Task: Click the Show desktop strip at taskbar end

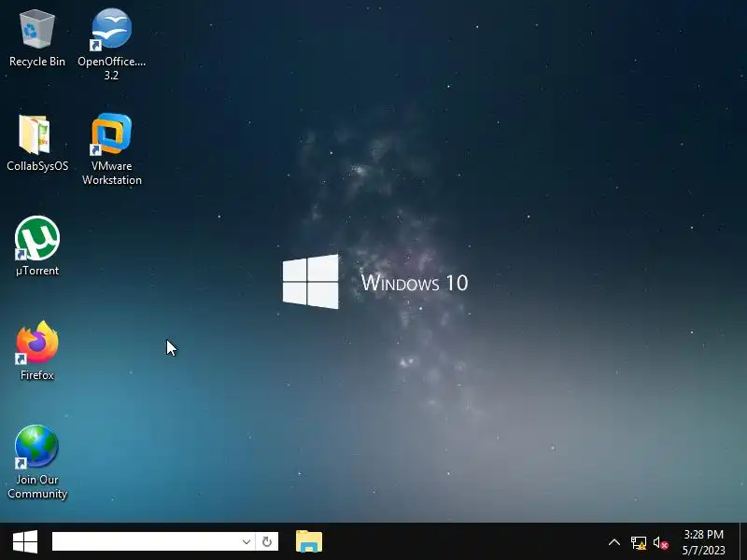Action: [742, 542]
